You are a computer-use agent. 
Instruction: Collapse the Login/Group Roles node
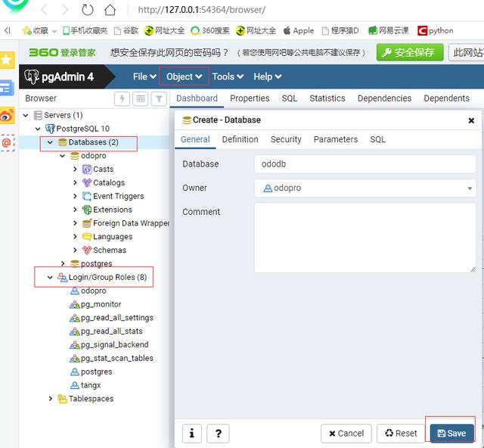point(51,278)
